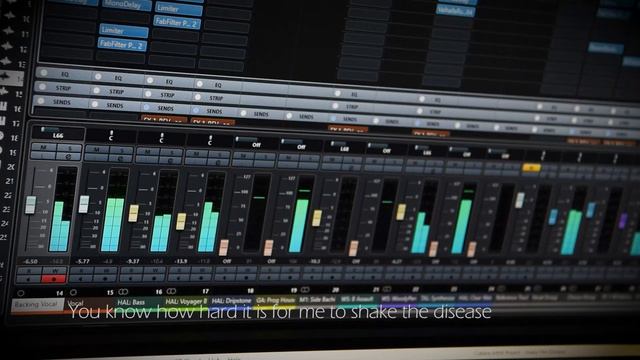Toggle the SENDS bypass circle of the fourth channel
The image size is (640, 360).
196,110
